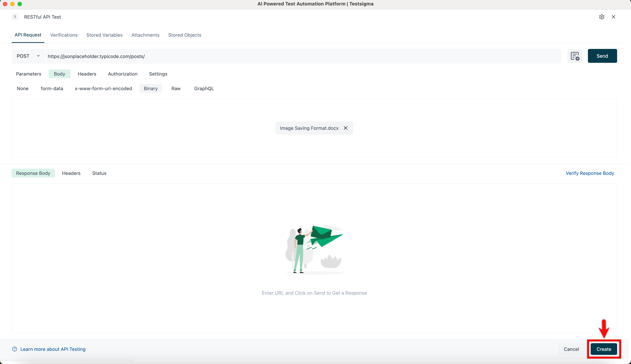Screen dimensions: 631x364
Task: Select the Parameters sub-tab
Action: tap(28, 74)
